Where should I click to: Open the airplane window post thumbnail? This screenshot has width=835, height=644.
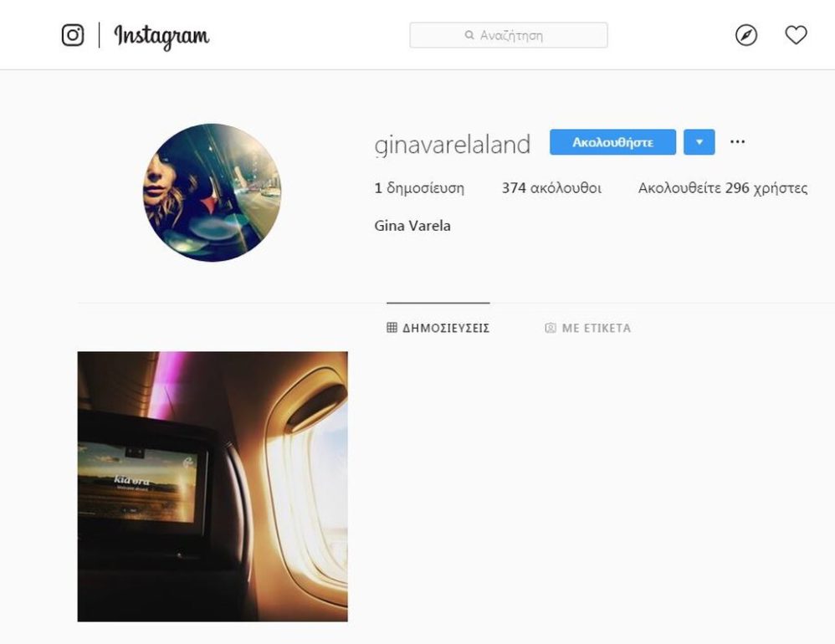(213, 487)
